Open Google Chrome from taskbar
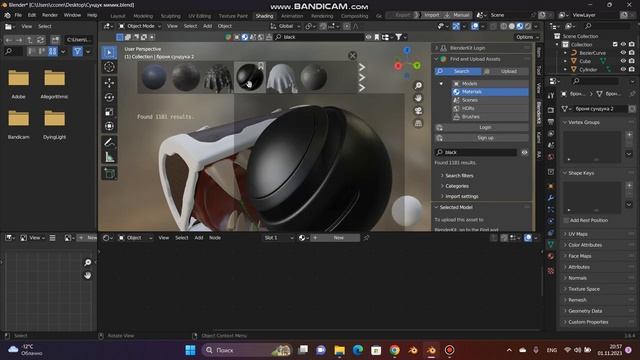This screenshot has height=360, width=640. (394, 350)
